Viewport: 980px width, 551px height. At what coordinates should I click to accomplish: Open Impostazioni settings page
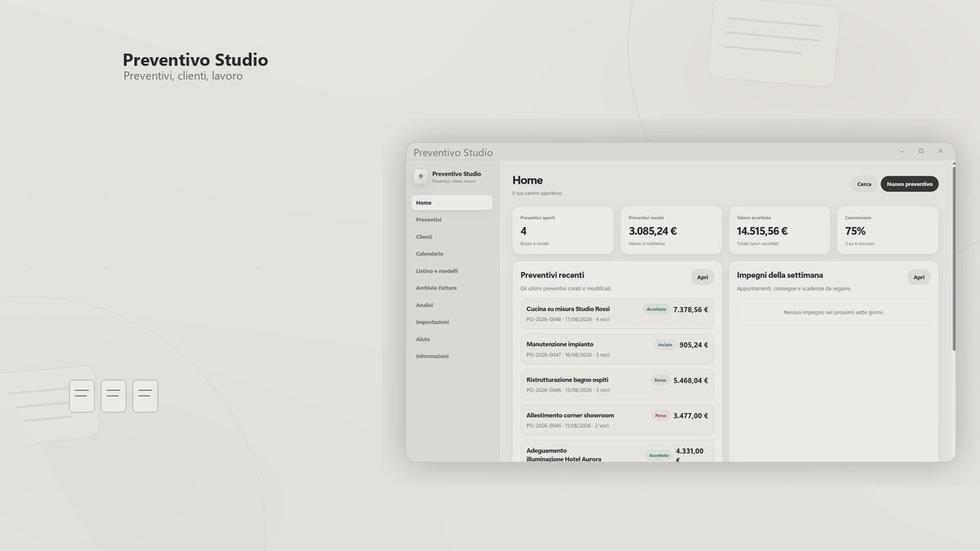pyautogui.click(x=452, y=322)
